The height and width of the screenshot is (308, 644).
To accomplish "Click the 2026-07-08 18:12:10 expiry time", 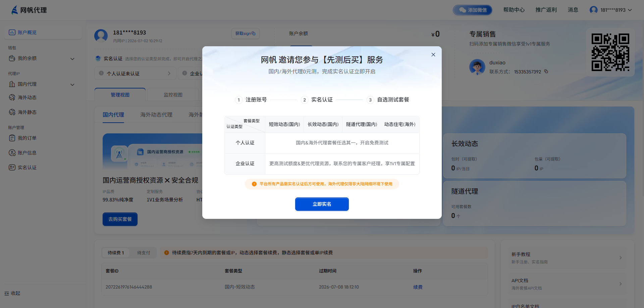I will (339, 287).
